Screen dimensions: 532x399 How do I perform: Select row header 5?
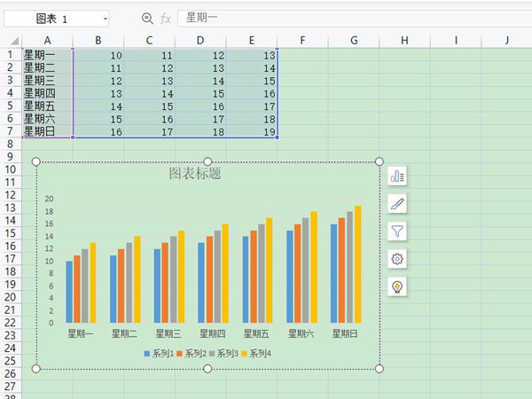[x=11, y=106]
